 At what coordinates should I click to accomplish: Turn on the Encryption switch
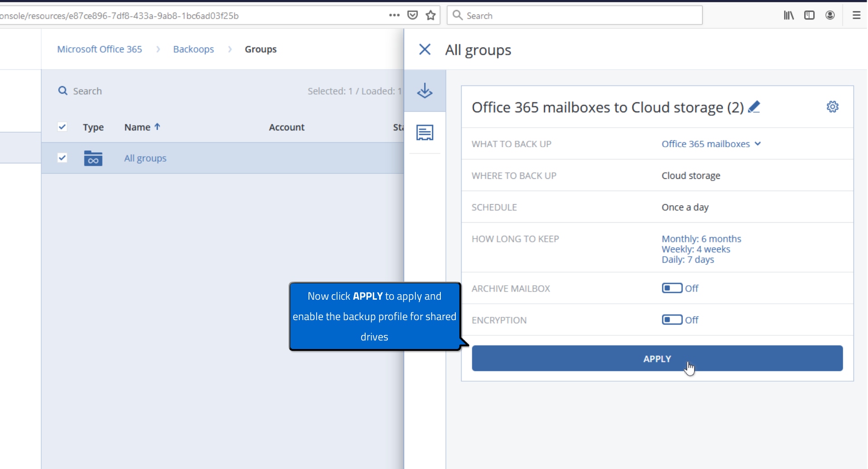click(672, 320)
